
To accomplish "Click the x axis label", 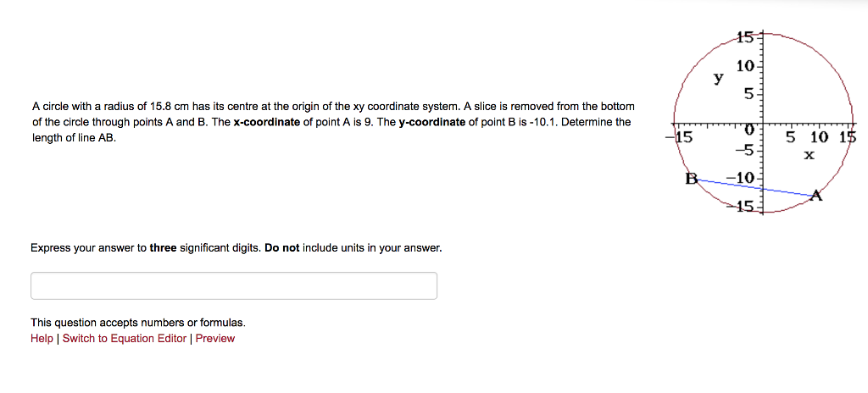I will [809, 156].
